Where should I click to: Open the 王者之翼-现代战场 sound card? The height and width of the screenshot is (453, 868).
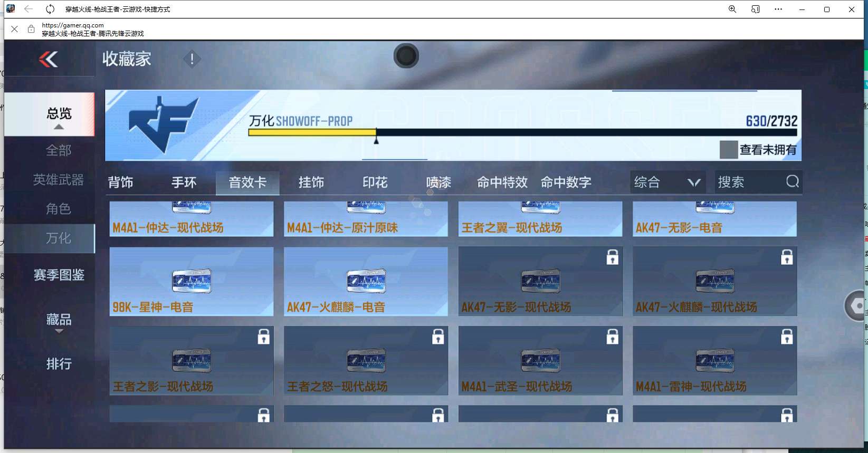click(540, 219)
